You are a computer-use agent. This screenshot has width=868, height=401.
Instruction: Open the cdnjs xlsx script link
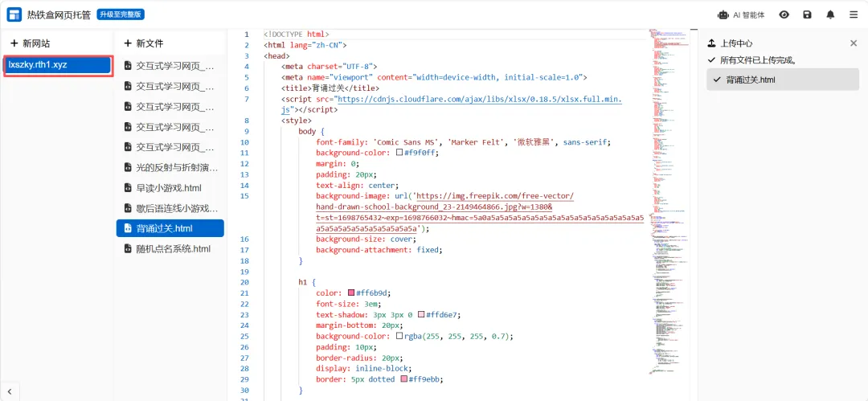tap(479, 99)
